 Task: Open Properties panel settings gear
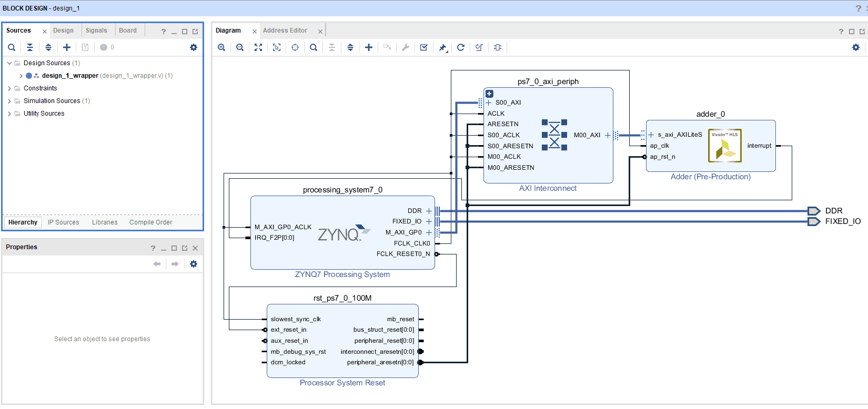[x=194, y=264]
